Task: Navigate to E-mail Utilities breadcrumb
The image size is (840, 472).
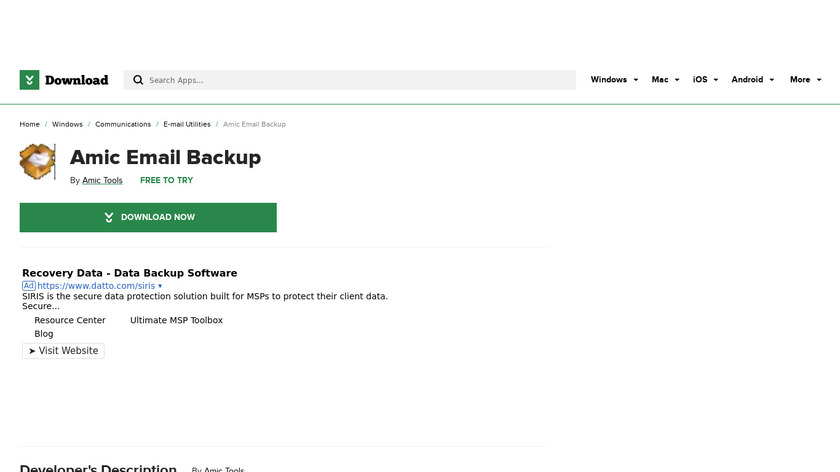Action: coord(187,124)
